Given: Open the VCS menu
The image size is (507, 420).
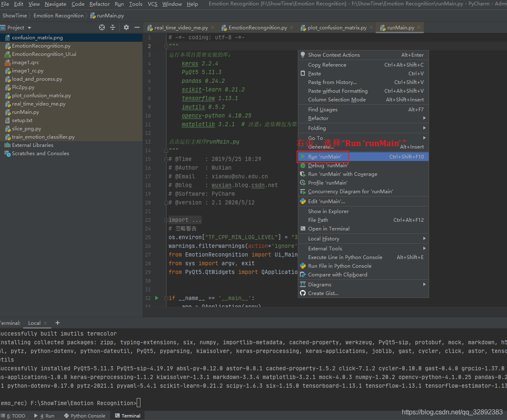Looking at the screenshot, I should (152, 4).
